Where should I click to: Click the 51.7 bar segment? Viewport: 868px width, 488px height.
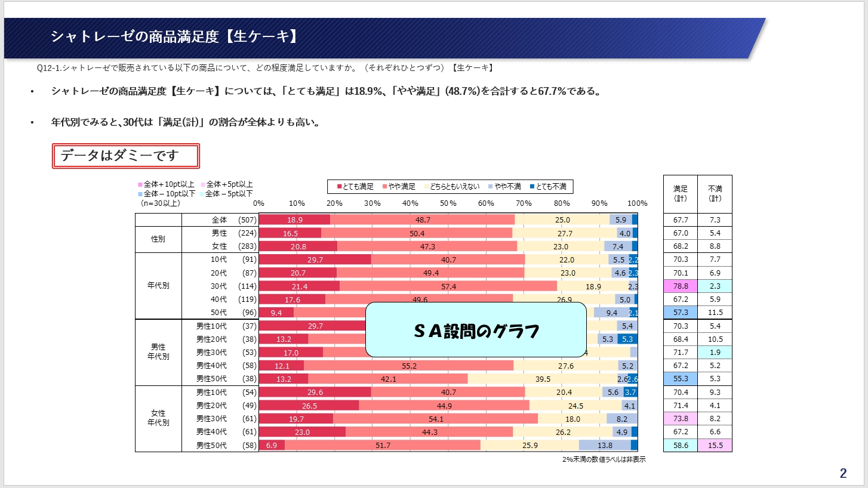(383, 445)
